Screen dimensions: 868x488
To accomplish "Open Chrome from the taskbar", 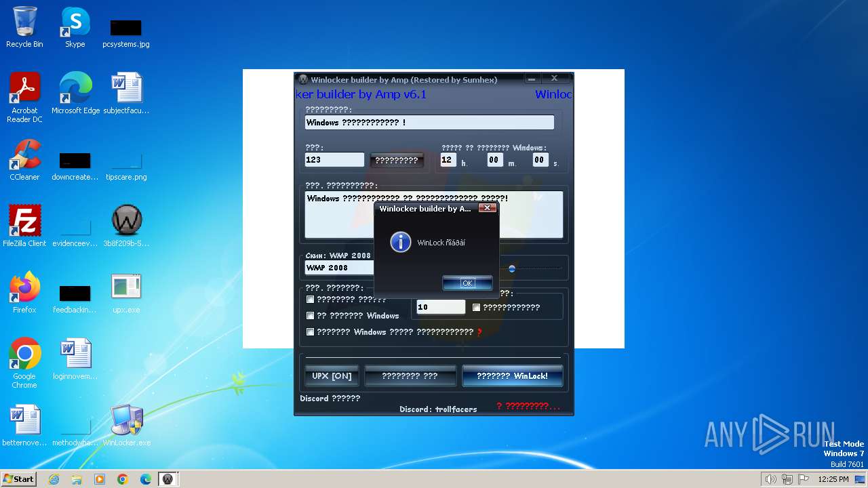I will 123,479.
